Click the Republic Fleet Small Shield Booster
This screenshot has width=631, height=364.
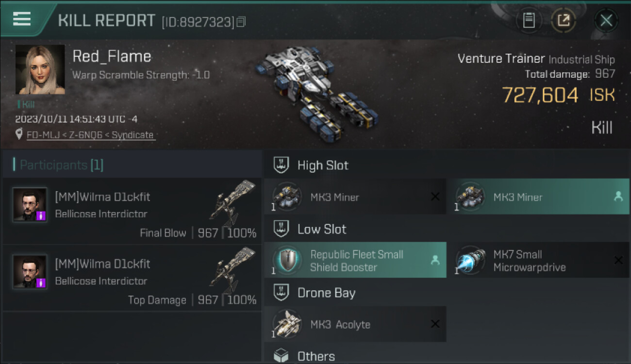[x=355, y=261]
